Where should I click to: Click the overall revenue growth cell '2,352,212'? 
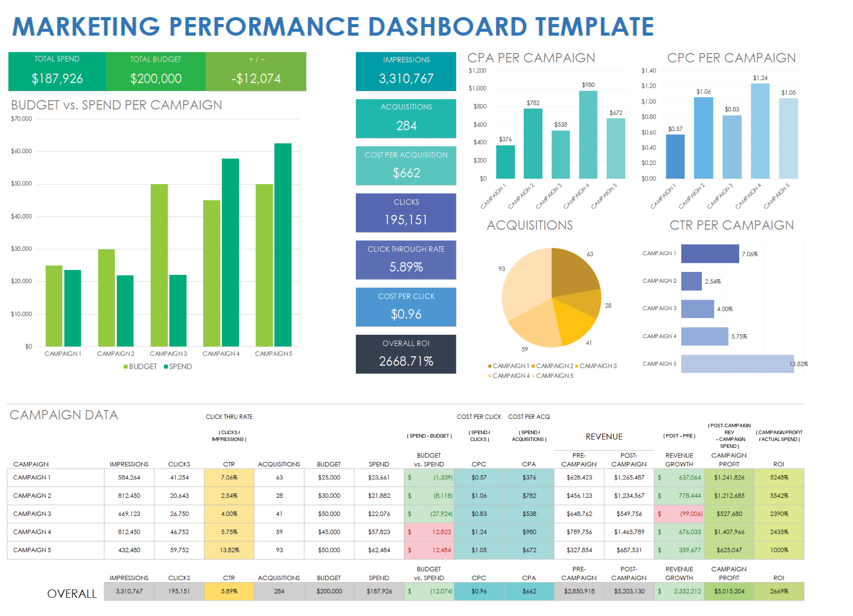click(679, 592)
